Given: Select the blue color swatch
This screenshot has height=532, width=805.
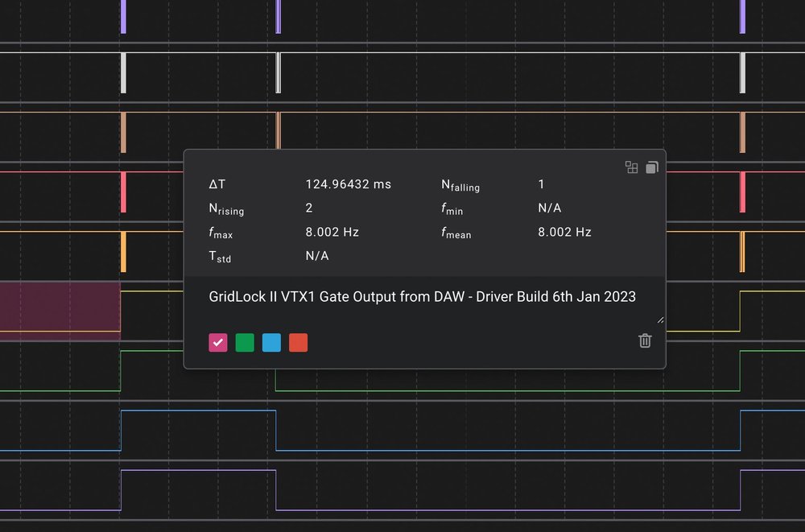Looking at the screenshot, I should (271, 342).
